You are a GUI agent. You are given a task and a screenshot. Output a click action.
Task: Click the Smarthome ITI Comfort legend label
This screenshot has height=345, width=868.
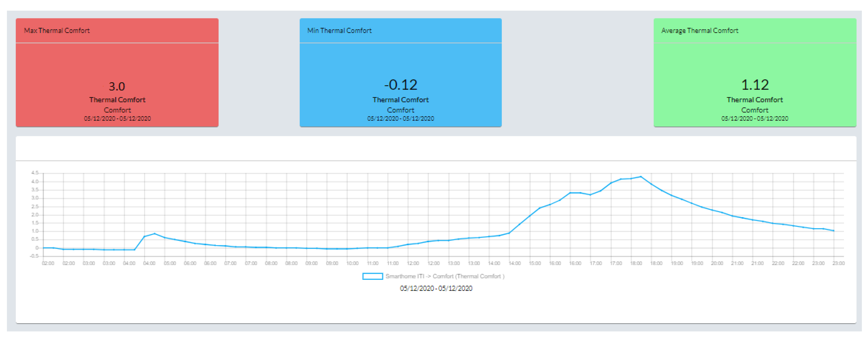(x=445, y=276)
